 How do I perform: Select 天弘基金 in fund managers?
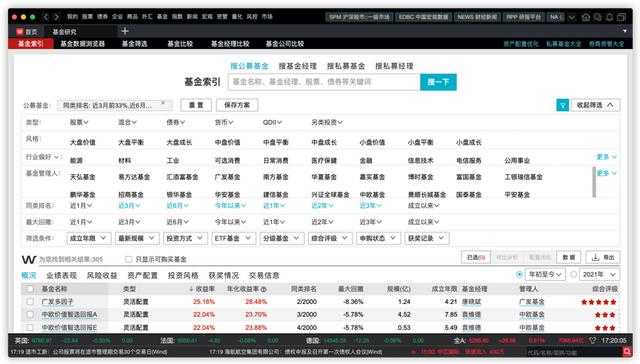pos(82,177)
